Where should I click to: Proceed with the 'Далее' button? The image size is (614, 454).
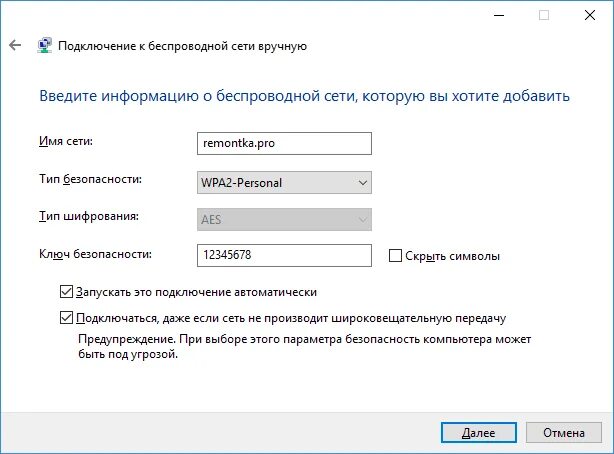(479, 433)
